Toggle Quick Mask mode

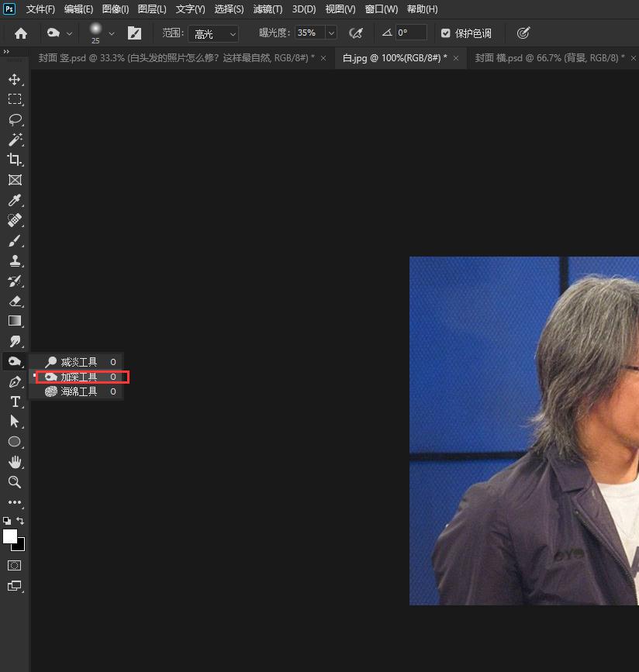click(x=14, y=566)
